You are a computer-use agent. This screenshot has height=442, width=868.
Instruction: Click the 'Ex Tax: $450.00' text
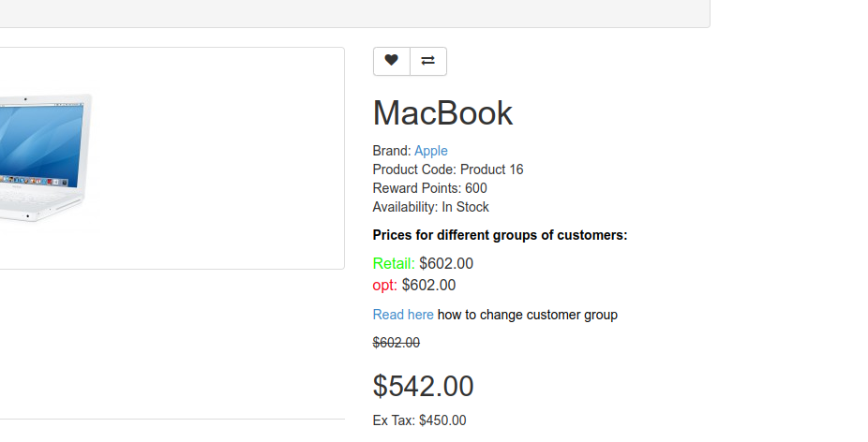point(419,420)
